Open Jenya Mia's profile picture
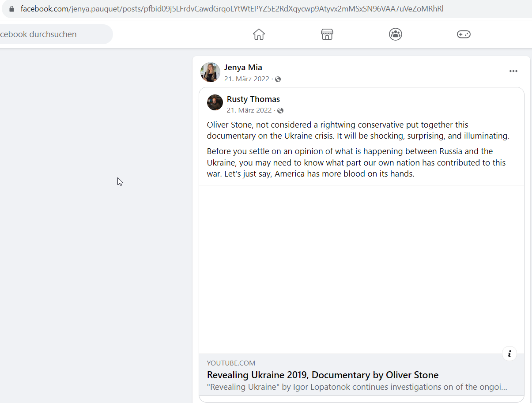This screenshot has width=532, height=403. [210, 72]
